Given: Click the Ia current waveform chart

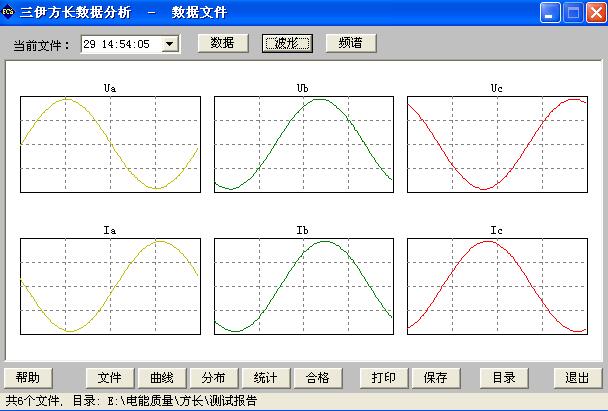Looking at the screenshot, I should click(111, 286).
